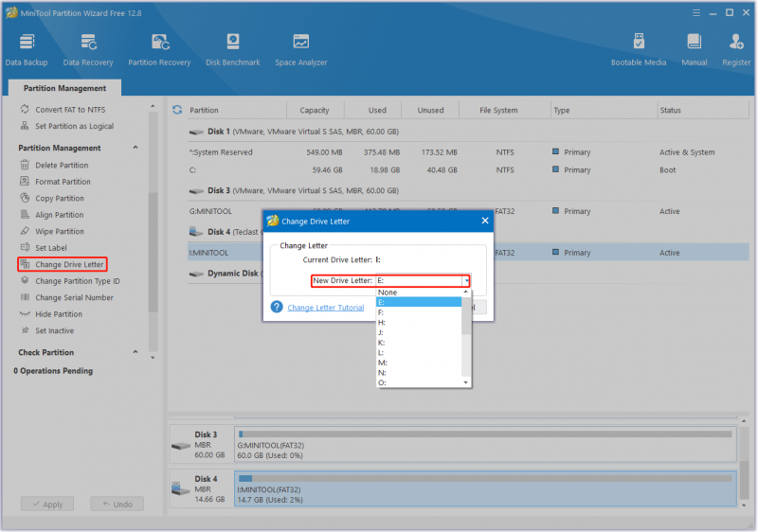
Task: Click the Register icon
Action: 736,49
